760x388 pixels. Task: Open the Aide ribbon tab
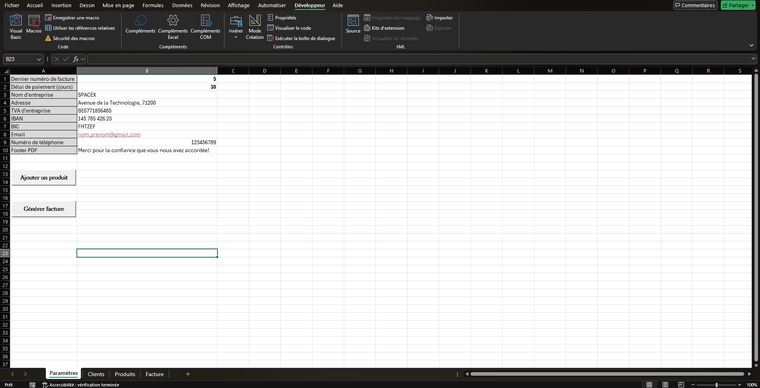tap(337, 5)
